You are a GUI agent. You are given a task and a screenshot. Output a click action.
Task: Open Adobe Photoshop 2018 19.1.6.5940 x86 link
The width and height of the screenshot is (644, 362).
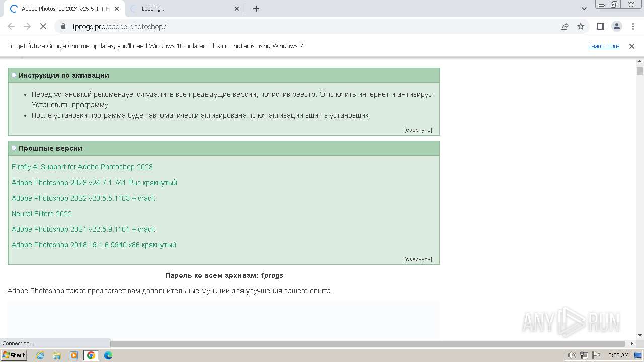pos(94,245)
